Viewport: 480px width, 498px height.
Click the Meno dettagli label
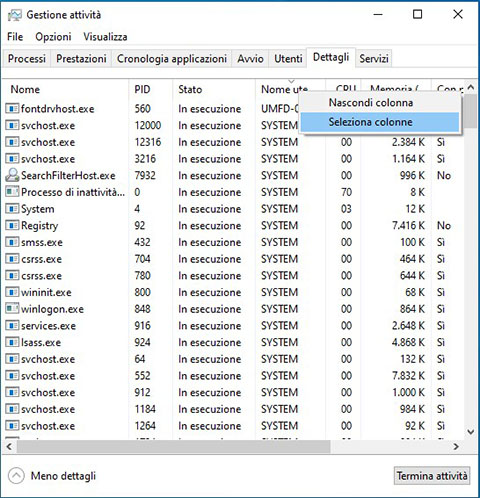[x=63, y=476]
